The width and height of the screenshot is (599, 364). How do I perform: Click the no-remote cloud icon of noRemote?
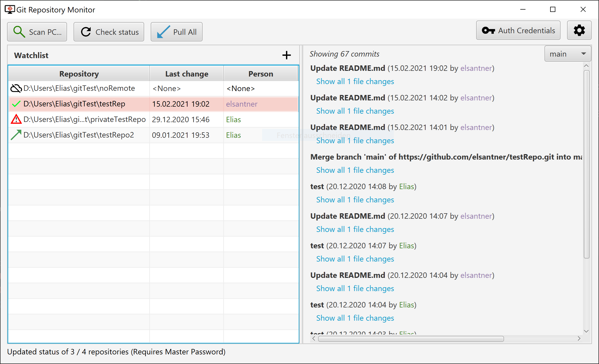coord(16,88)
